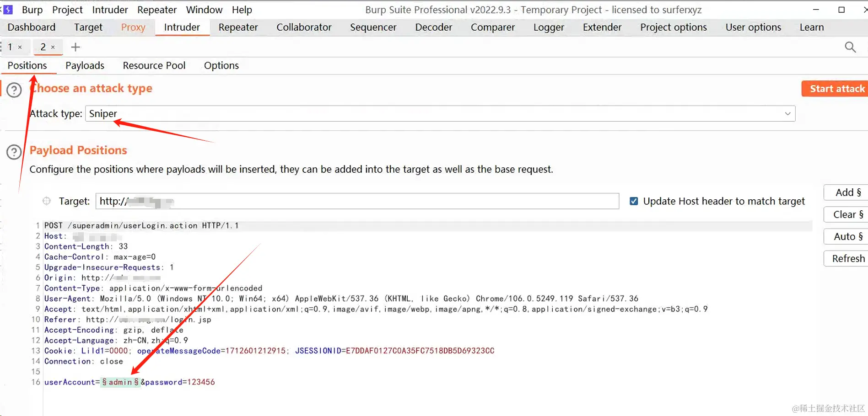868x416 pixels.
Task: Click the Burp Suite logo icon
Action: (8, 10)
